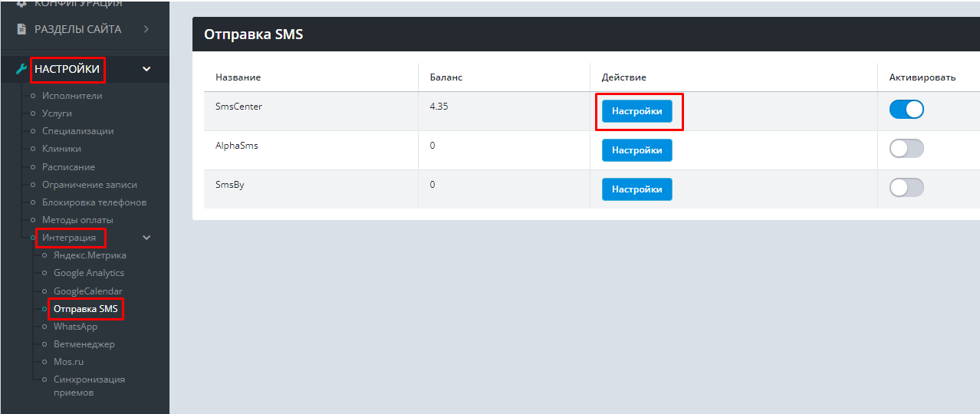
Task: Click the wrench icon beside НАСТРОЙКИ
Action: [21, 69]
